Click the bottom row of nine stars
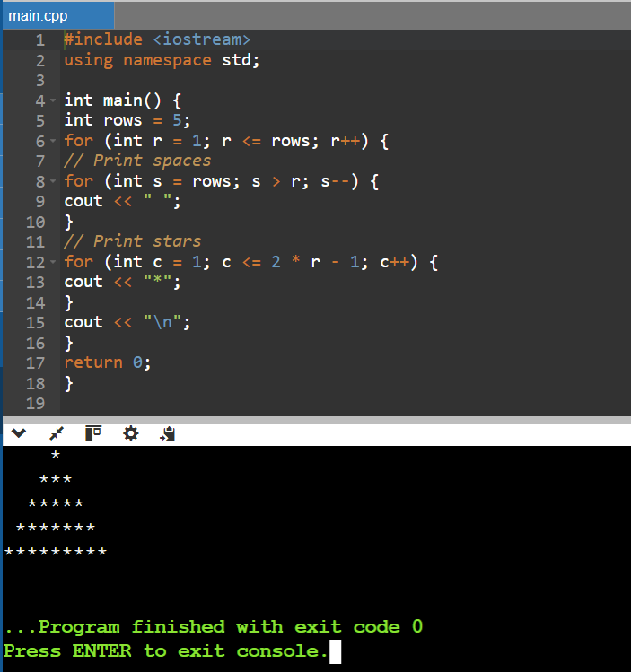The height and width of the screenshot is (672, 631). pos(56,552)
